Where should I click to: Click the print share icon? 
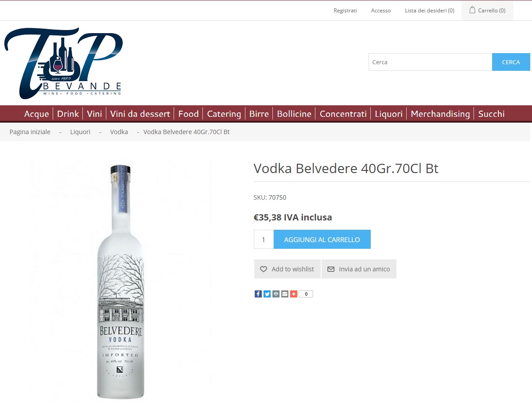click(x=276, y=294)
